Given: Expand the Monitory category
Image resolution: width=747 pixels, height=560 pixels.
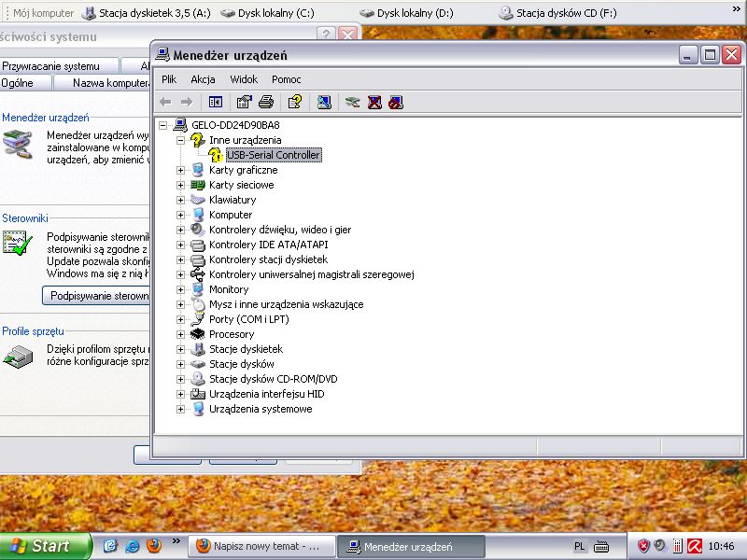Looking at the screenshot, I should 180,289.
